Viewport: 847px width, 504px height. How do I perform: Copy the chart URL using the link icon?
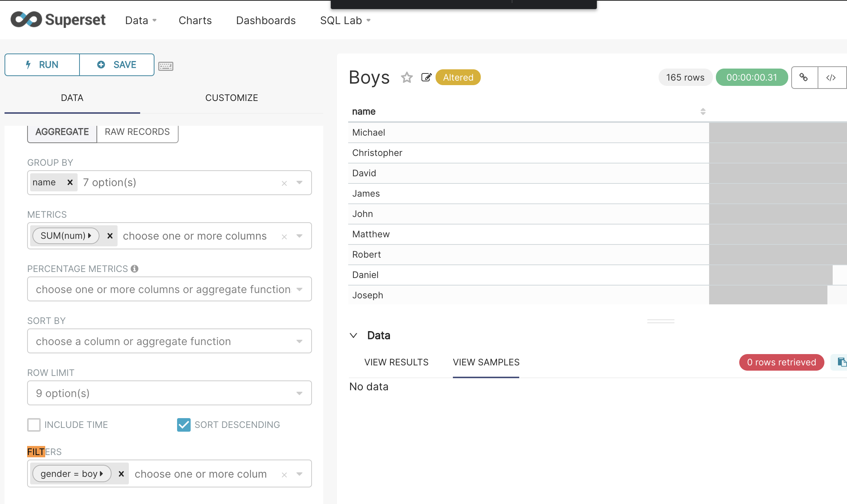pyautogui.click(x=804, y=77)
